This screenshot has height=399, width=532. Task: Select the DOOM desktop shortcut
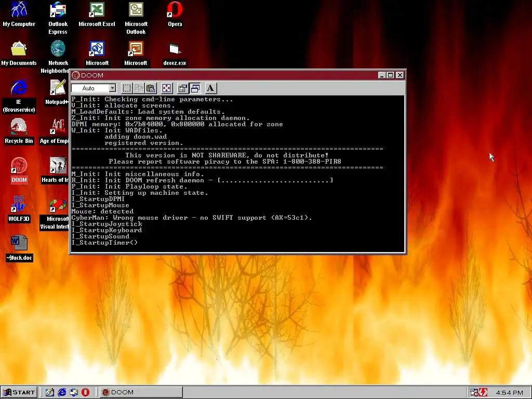[19, 170]
